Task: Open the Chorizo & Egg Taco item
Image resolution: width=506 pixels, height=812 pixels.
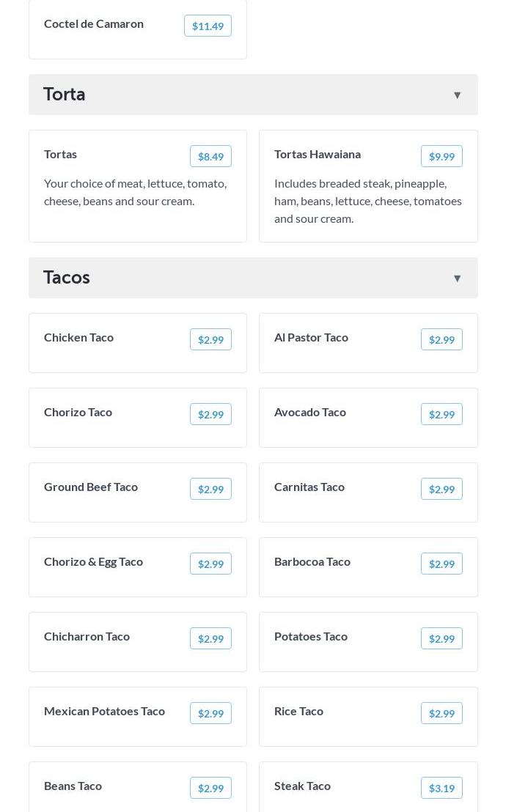Action: (x=93, y=562)
